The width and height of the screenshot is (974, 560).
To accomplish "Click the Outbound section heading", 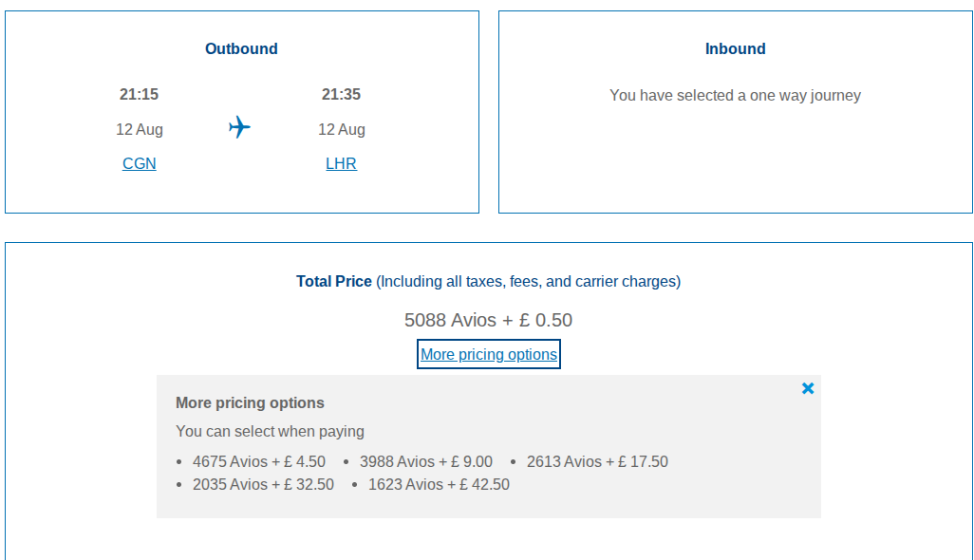I will point(241,48).
